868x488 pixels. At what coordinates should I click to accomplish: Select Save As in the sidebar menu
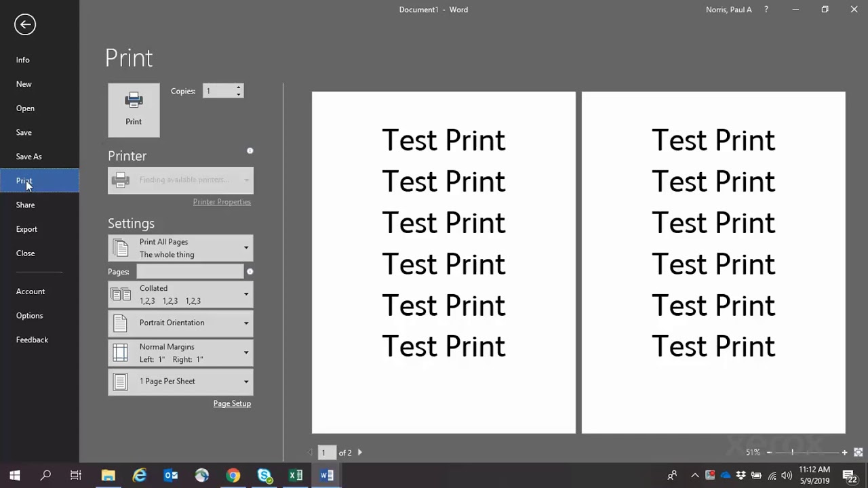coord(29,157)
